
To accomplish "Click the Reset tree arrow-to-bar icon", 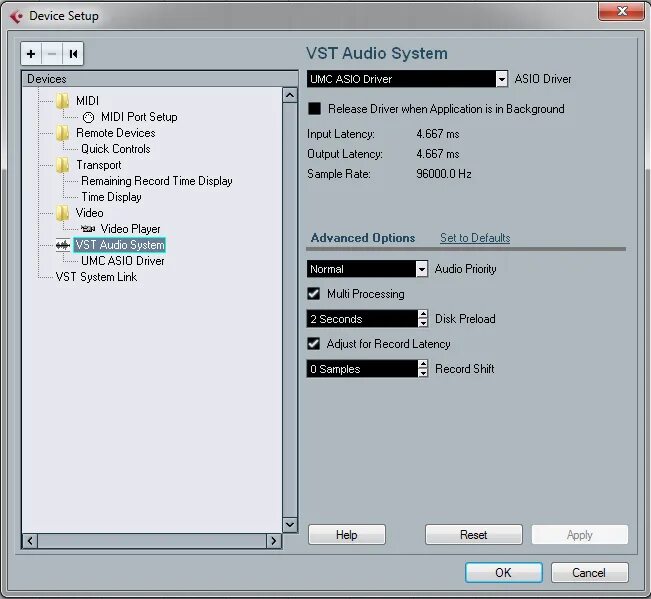I will (73, 54).
